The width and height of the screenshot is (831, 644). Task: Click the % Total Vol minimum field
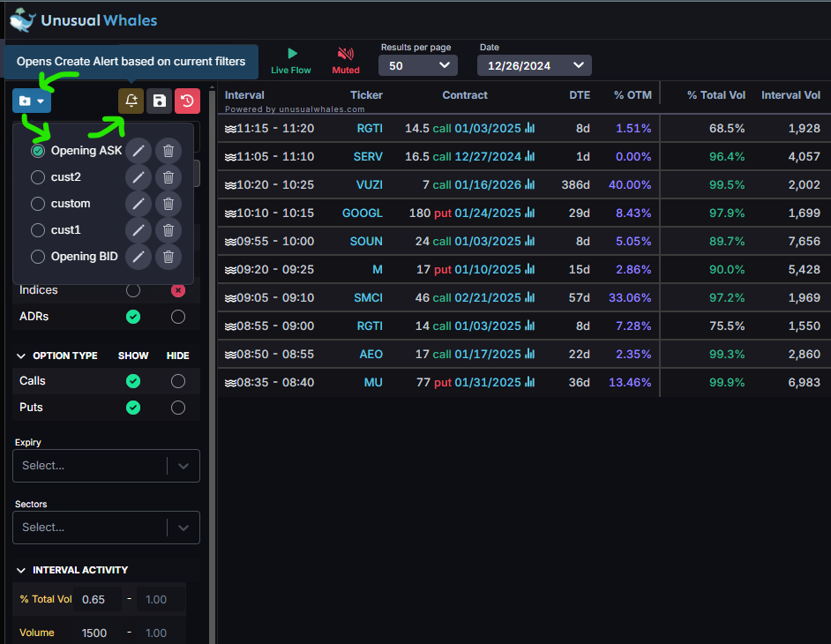click(x=98, y=600)
